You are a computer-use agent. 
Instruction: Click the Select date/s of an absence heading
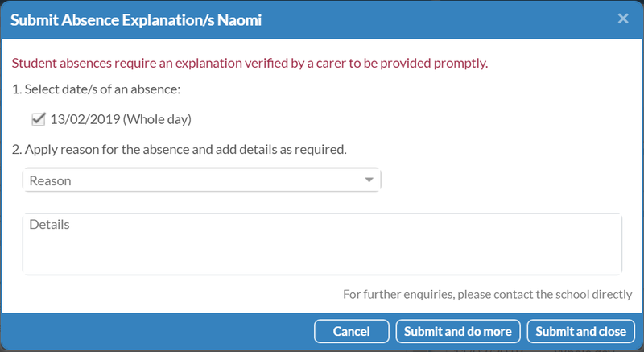coord(96,89)
